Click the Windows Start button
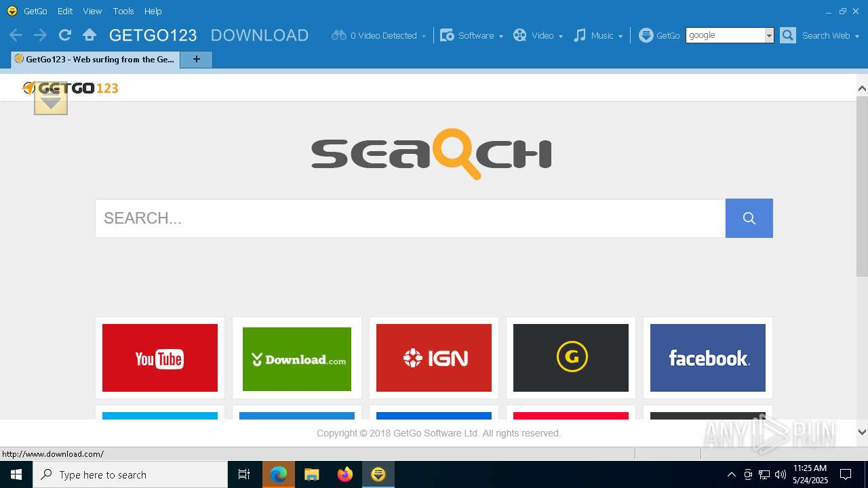 pos(16,474)
